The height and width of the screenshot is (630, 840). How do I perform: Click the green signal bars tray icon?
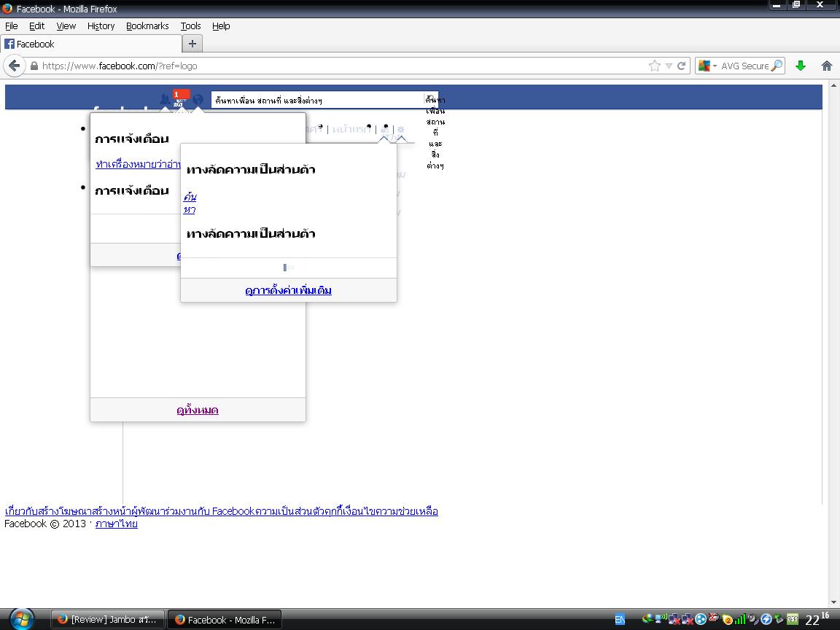coord(740,619)
